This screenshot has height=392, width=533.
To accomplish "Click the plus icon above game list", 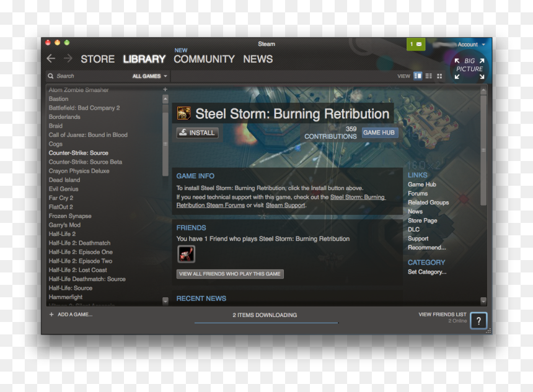I will point(165,89).
